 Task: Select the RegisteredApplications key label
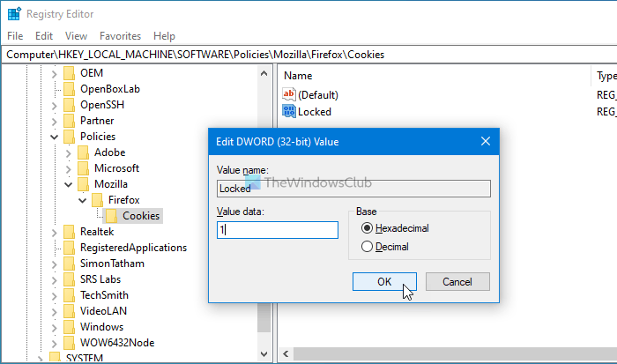coord(133,248)
